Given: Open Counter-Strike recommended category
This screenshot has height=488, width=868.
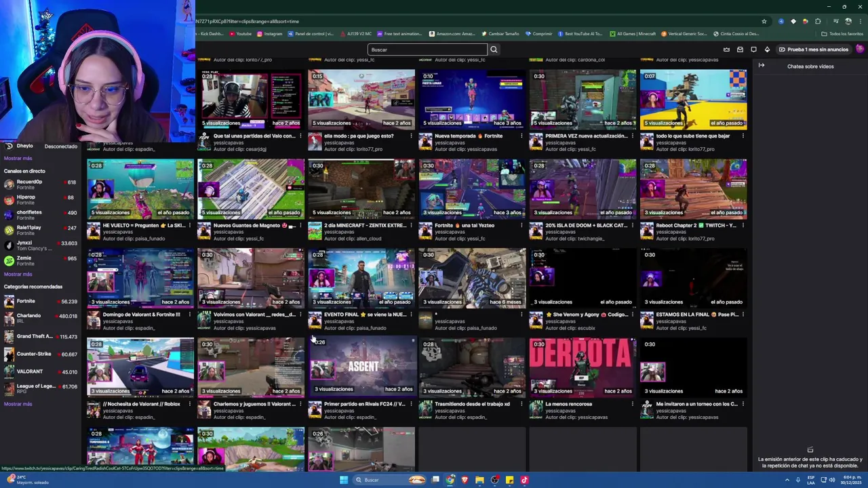Looking at the screenshot, I should click(x=39, y=354).
